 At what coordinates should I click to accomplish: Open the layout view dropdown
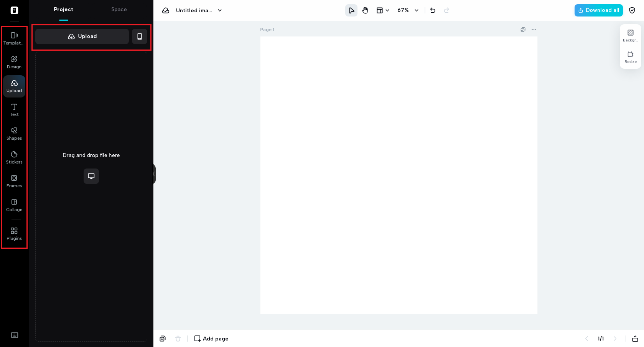point(382,10)
